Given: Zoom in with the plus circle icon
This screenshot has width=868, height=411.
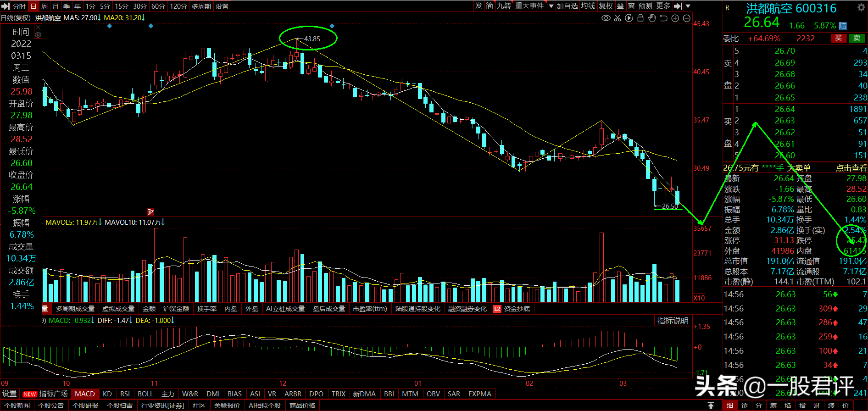Looking at the screenshot, I should coord(675,18).
